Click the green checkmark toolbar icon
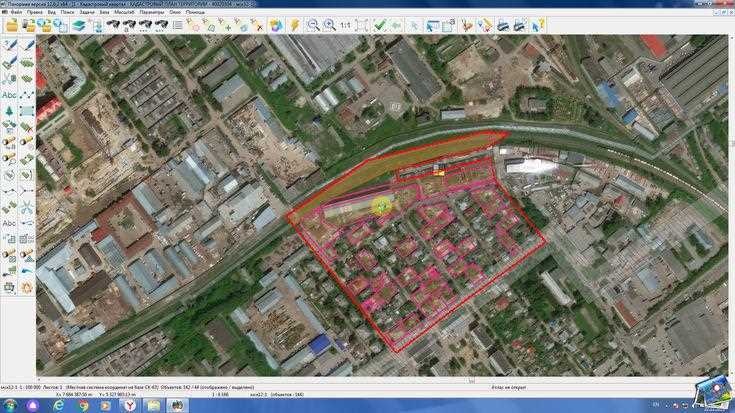735x413 pixels. (380, 25)
